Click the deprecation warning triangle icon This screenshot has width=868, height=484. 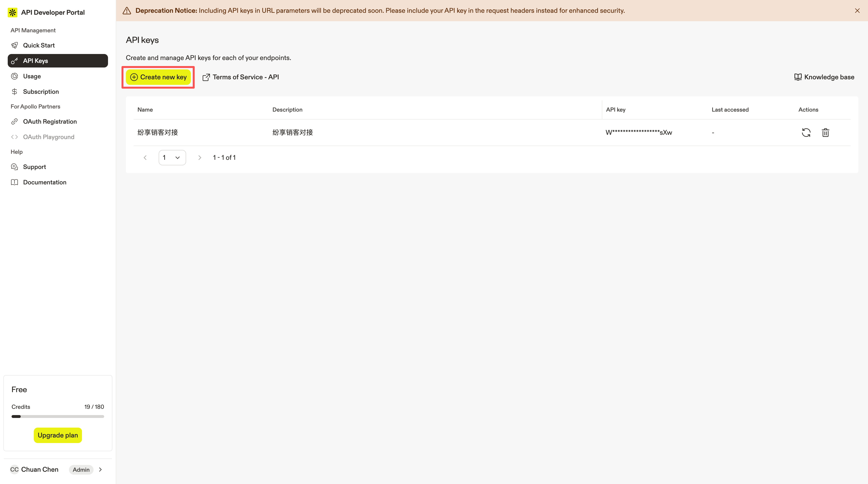pyautogui.click(x=127, y=10)
